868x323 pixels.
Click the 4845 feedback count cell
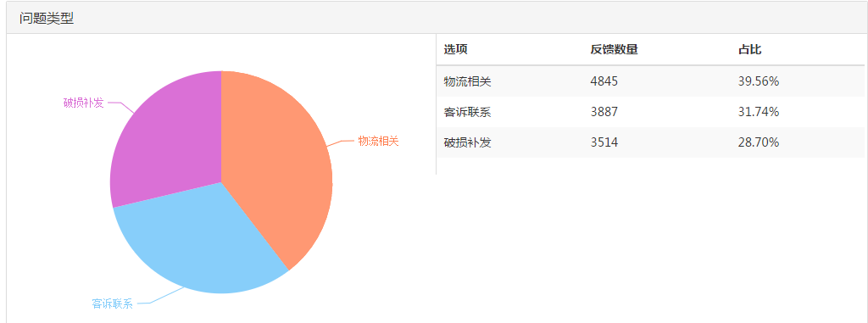(x=604, y=81)
